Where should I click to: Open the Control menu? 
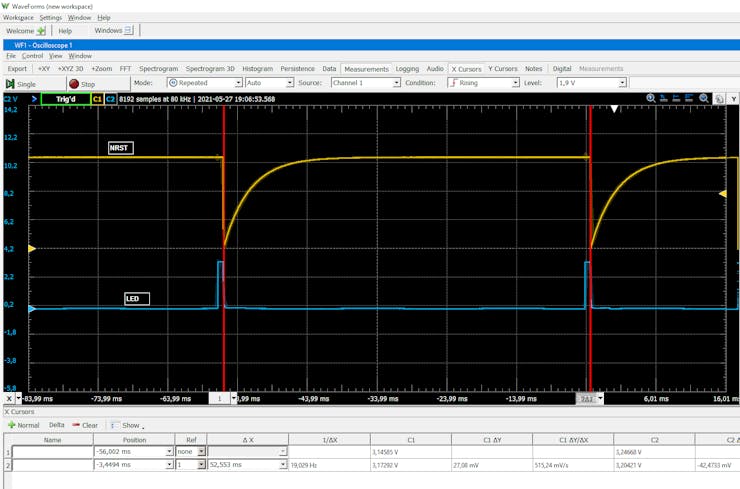pyautogui.click(x=32, y=56)
